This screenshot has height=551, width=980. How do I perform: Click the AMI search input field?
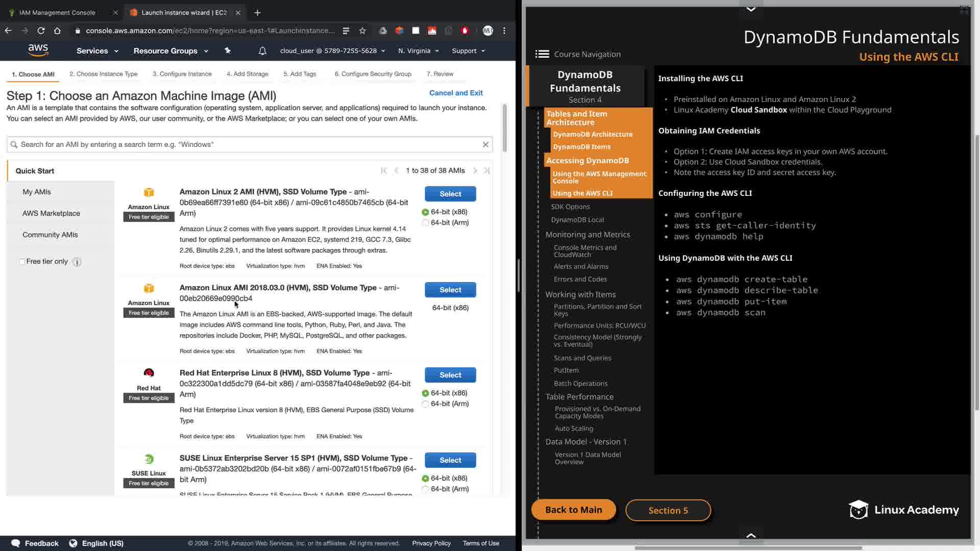coord(245,144)
